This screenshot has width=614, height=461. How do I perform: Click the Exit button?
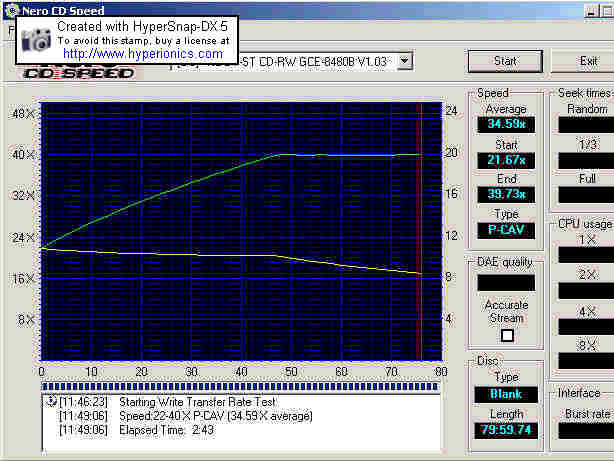(x=583, y=61)
